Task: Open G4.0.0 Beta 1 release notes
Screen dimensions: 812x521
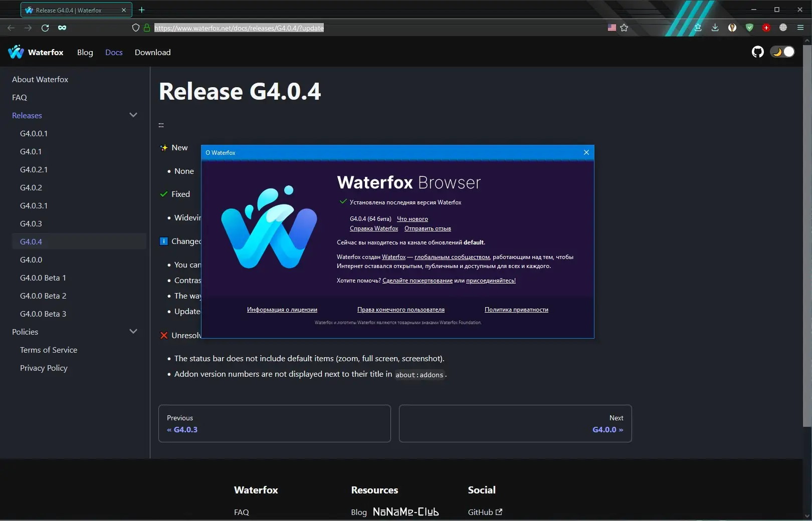Action: click(x=43, y=278)
